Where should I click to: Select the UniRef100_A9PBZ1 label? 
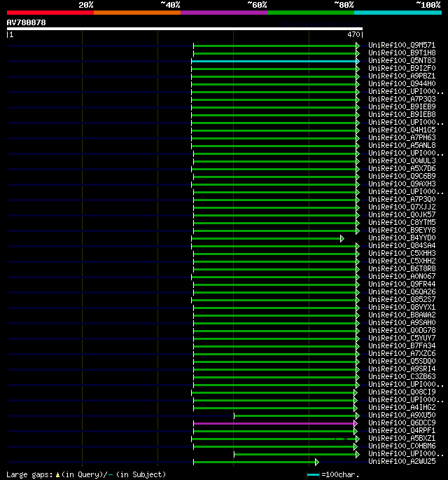coord(402,76)
